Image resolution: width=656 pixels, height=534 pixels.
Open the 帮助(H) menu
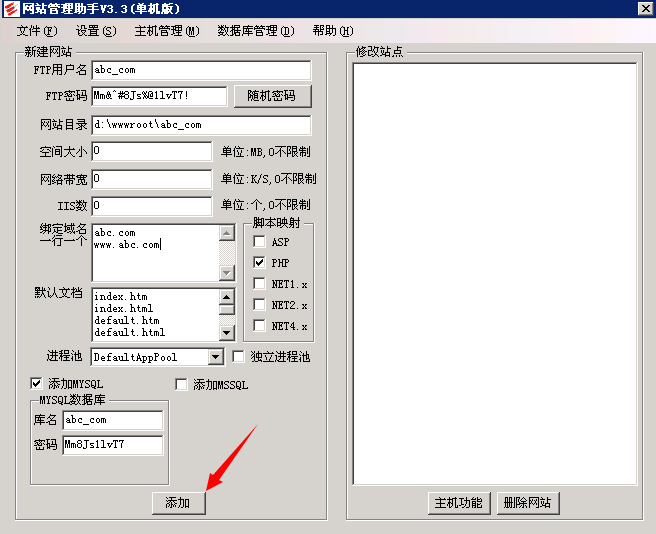pyautogui.click(x=333, y=31)
